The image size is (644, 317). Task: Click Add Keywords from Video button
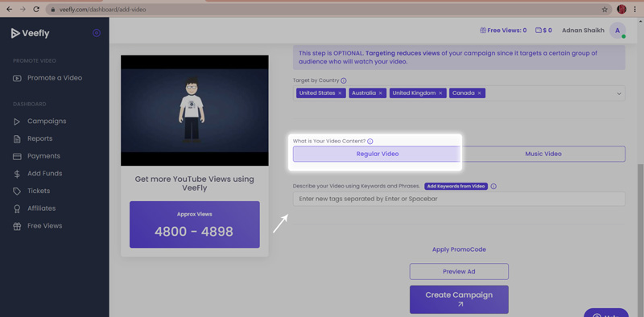point(456,187)
